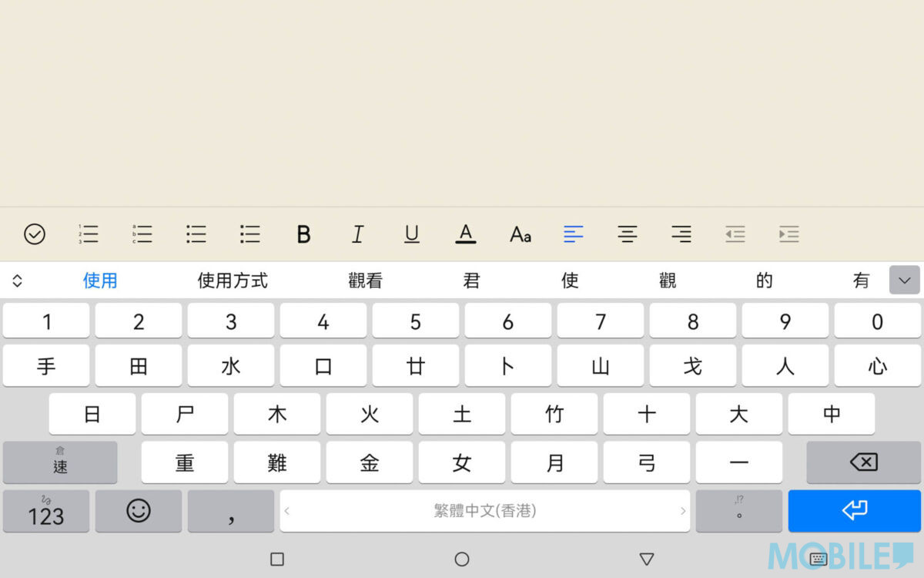Viewport: 924px width, 578px height.
Task: Center align the text
Action: [x=628, y=234]
